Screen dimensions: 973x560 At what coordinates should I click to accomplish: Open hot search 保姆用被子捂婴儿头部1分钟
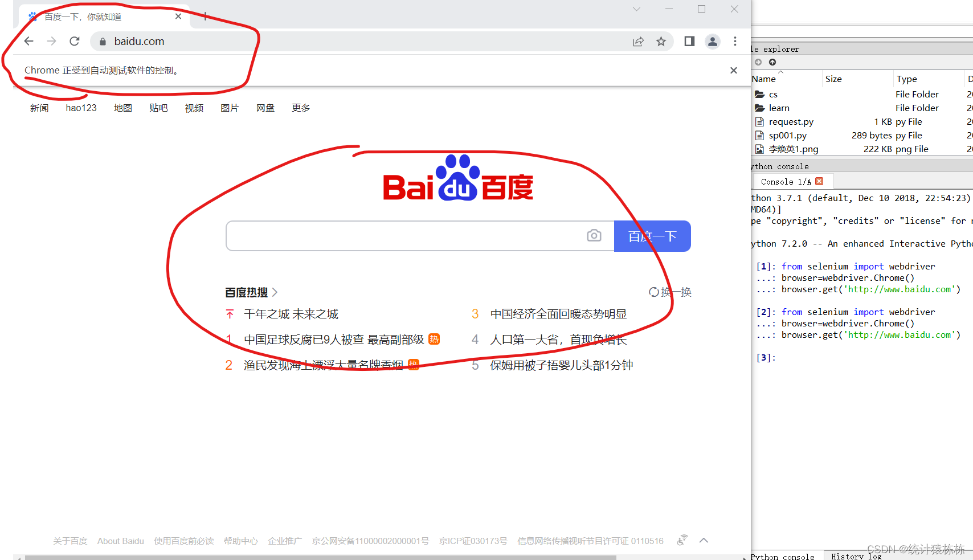[561, 365]
